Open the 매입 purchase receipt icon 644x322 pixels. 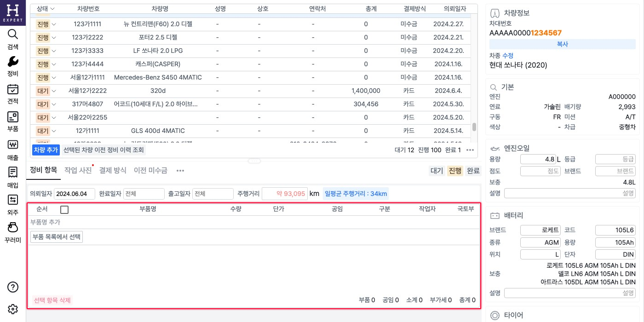(13, 172)
